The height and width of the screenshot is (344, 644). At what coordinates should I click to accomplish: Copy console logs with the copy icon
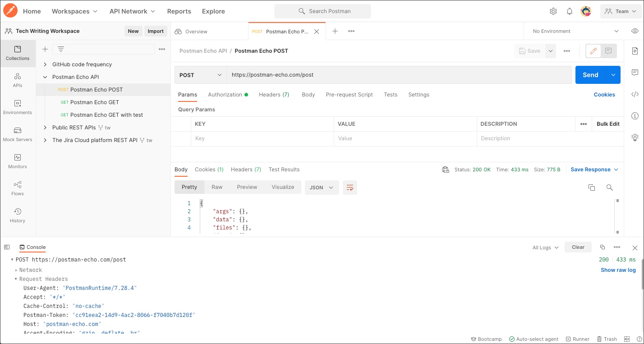(602, 247)
